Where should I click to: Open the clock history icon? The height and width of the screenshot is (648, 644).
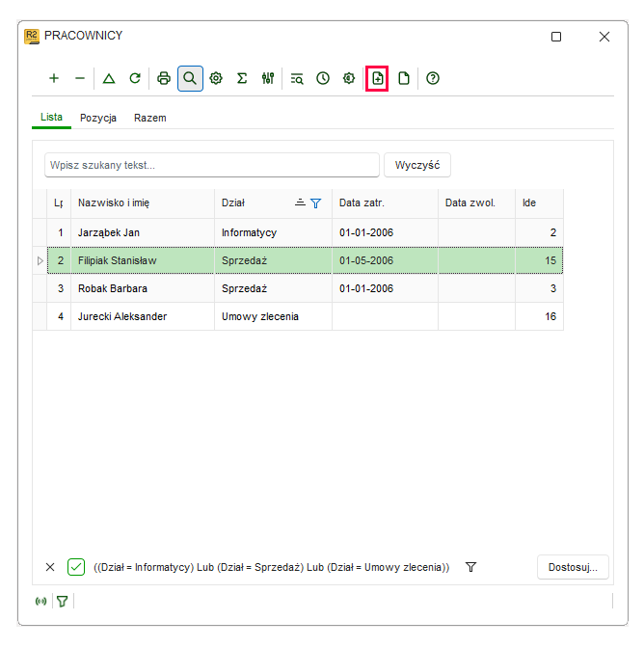tap(323, 78)
